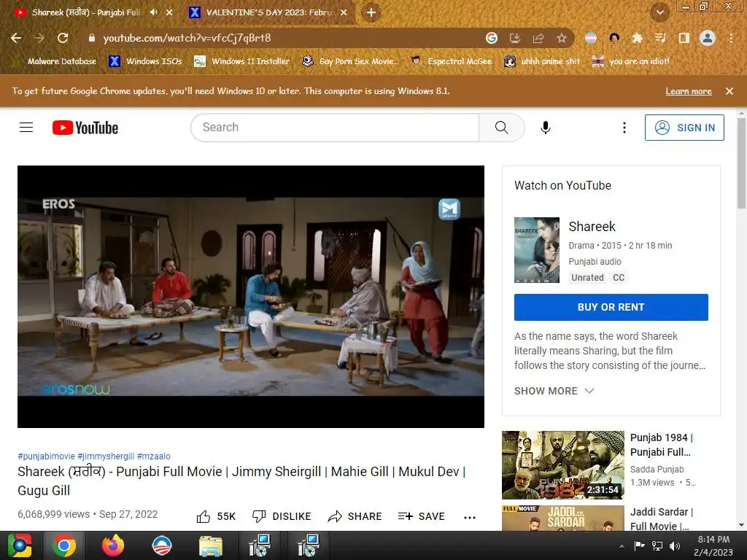The width and height of the screenshot is (747, 560).
Task: Open the uhhh anime shit bookmark
Action: pyautogui.click(x=543, y=61)
